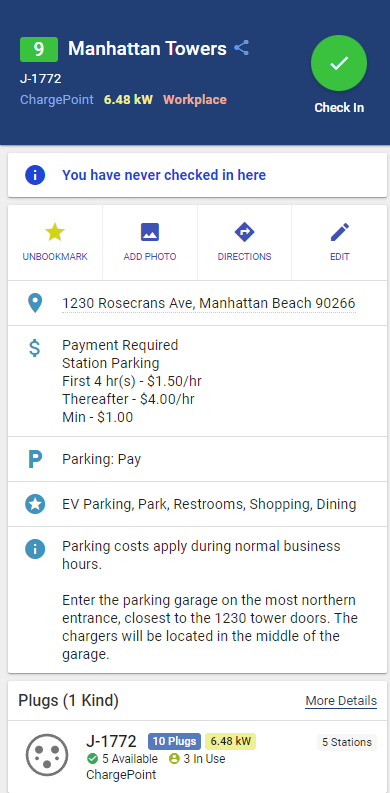Click the J-1772 plug connector icon
Viewport: 390px width, 793px height.
[47, 755]
